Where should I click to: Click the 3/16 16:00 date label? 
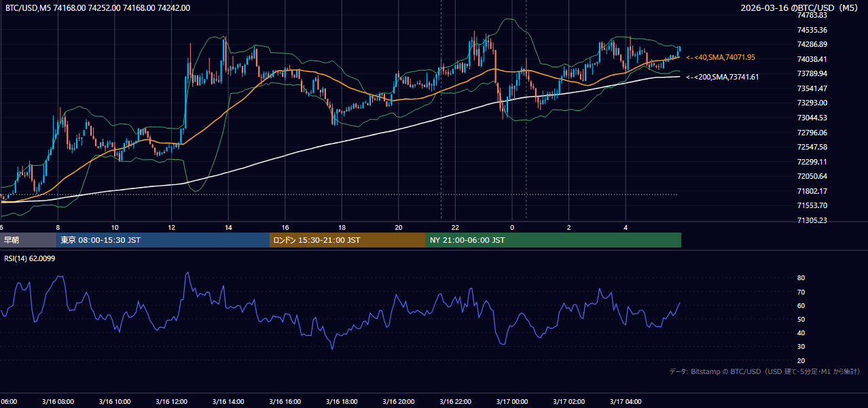pos(285,401)
